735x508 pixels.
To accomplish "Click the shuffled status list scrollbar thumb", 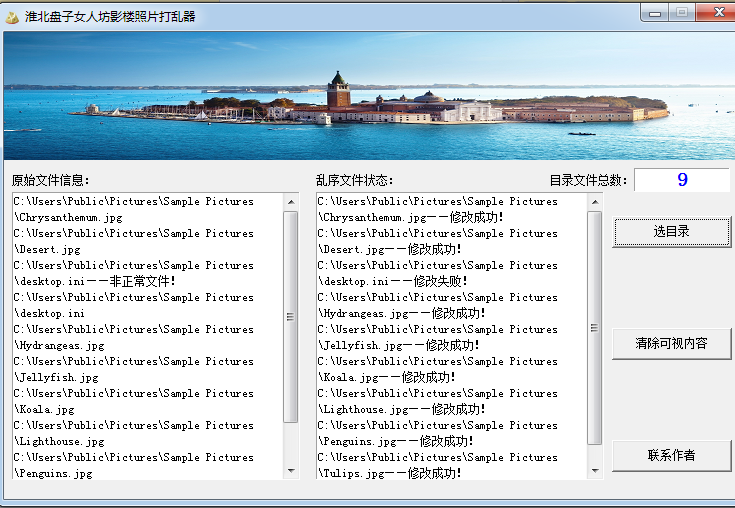I will point(594,328).
